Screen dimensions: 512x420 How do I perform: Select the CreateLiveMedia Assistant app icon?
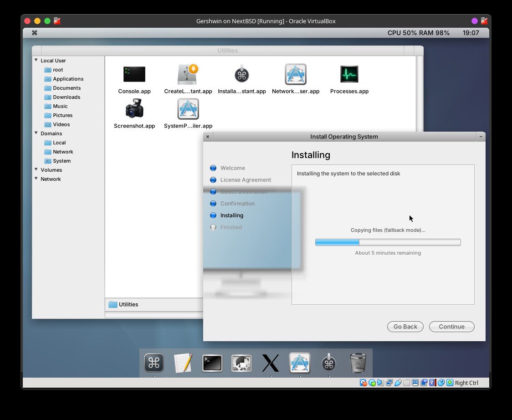(x=188, y=74)
